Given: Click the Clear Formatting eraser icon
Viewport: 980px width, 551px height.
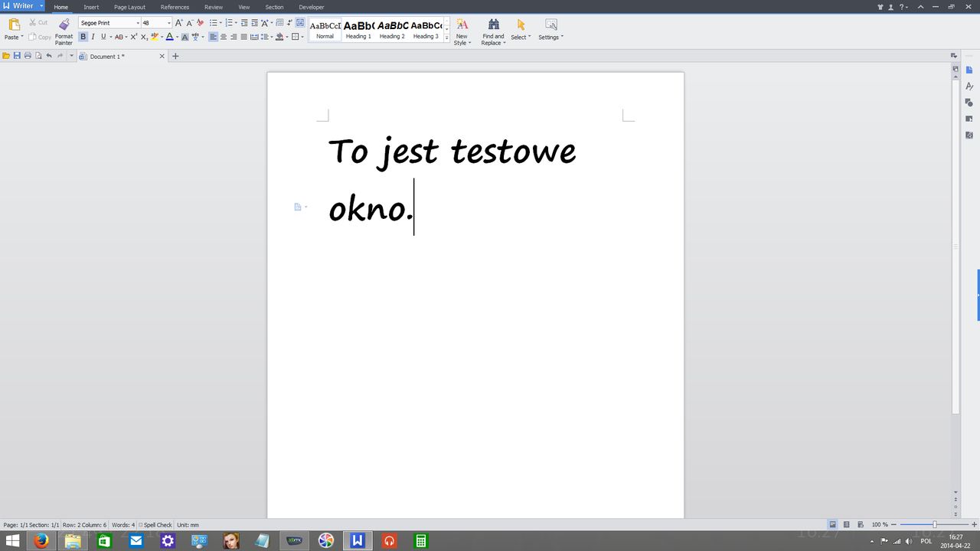Looking at the screenshot, I should pos(201,23).
